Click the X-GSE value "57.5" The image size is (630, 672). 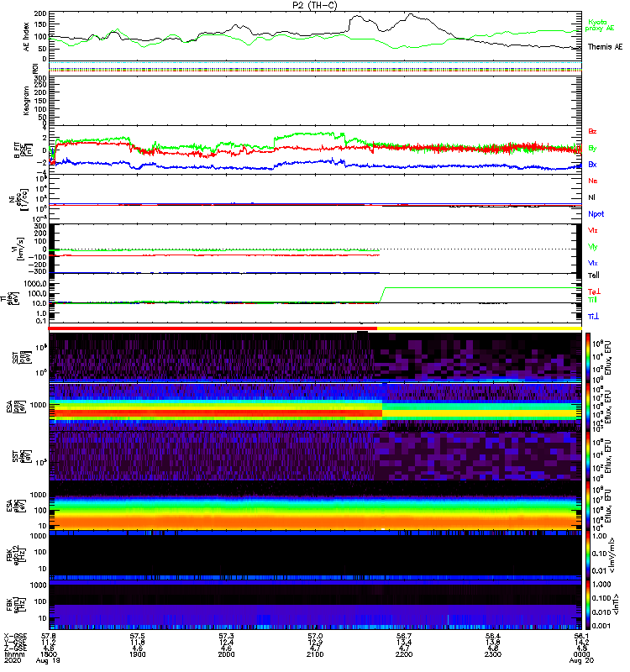tap(137, 636)
